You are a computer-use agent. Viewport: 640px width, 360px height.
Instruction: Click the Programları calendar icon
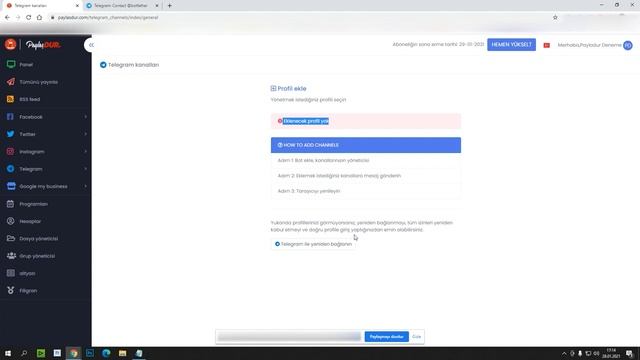click(11, 204)
